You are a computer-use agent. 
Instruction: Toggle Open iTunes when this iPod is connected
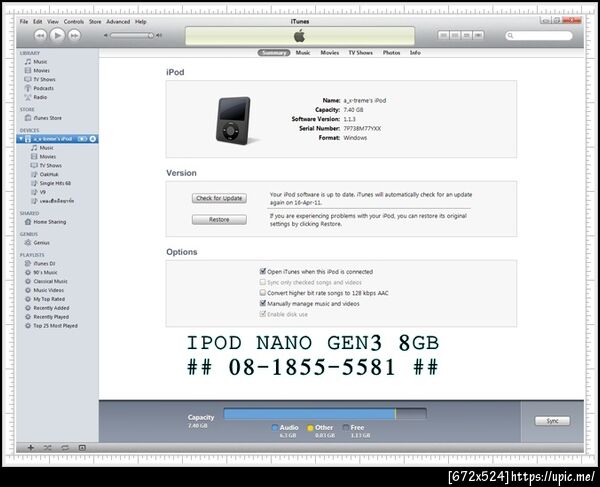click(x=262, y=271)
